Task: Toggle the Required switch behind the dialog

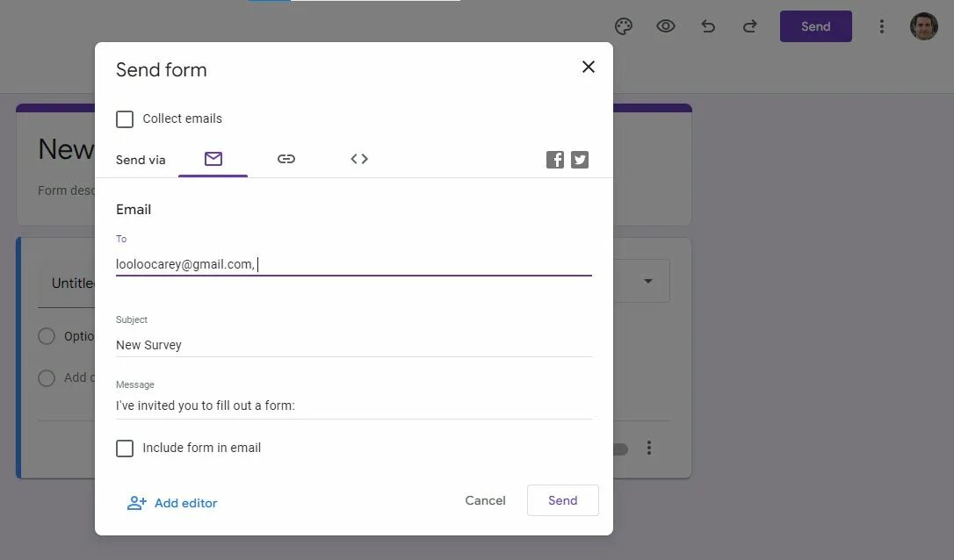Action: pyautogui.click(x=620, y=449)
